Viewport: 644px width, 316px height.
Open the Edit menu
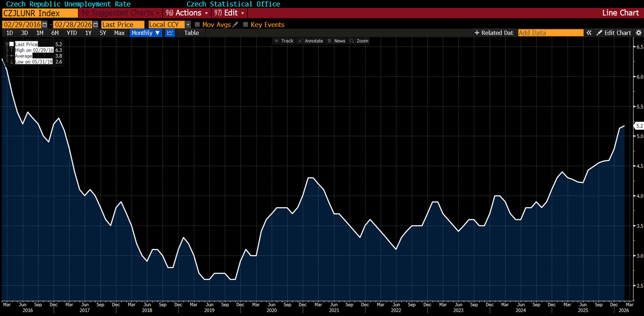click(x=229, y=13)
